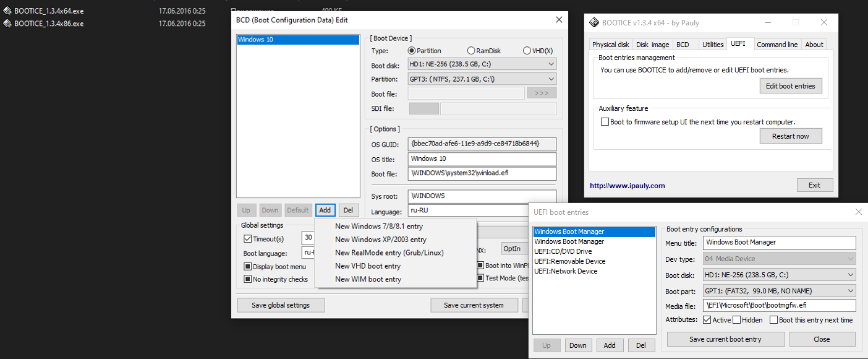Click Save current system button
The image size is (868, 359).
pos(474,305)
